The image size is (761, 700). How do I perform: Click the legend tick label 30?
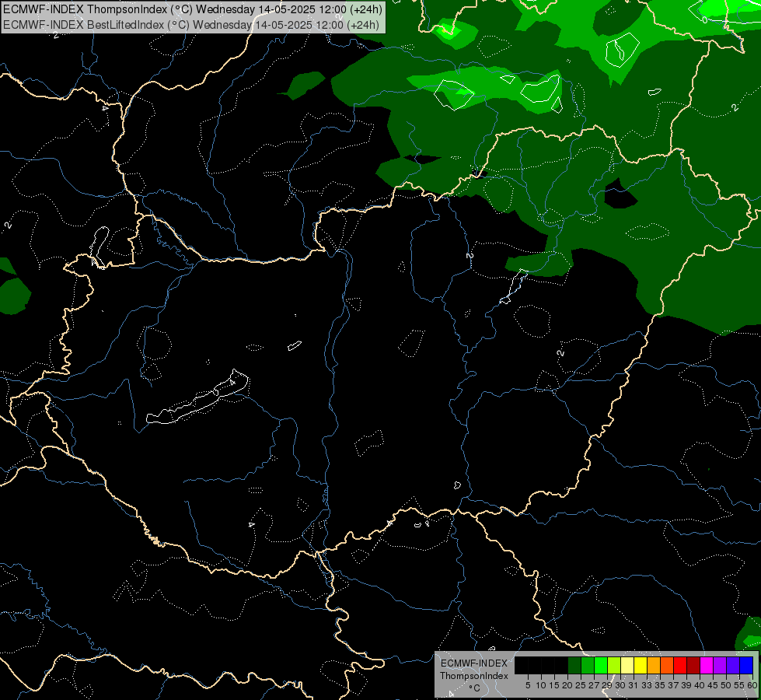click(620, 685)
